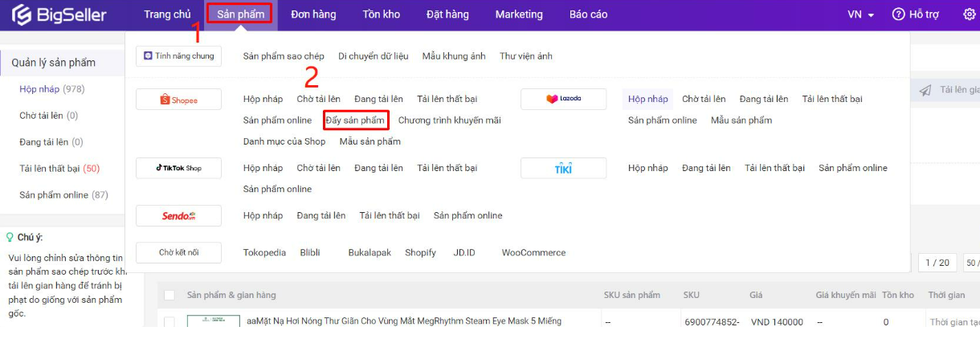Viewport: 980px width, 339px height.
Task: Open the Đơn hàng menu
Action: [x=313, y=14]
